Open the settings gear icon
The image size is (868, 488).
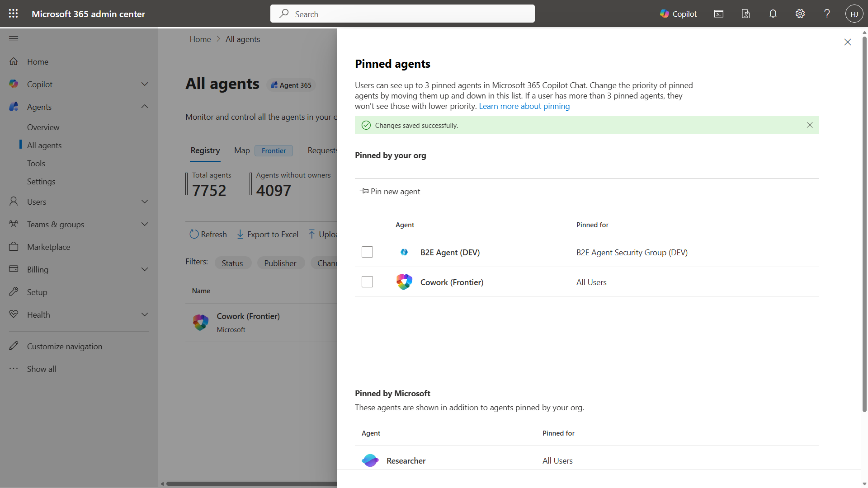(800, 14)
